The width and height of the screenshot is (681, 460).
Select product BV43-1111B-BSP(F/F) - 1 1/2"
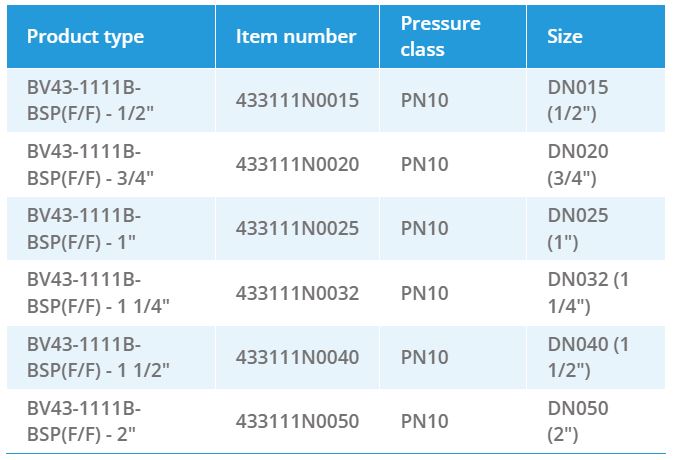(98, 357)
